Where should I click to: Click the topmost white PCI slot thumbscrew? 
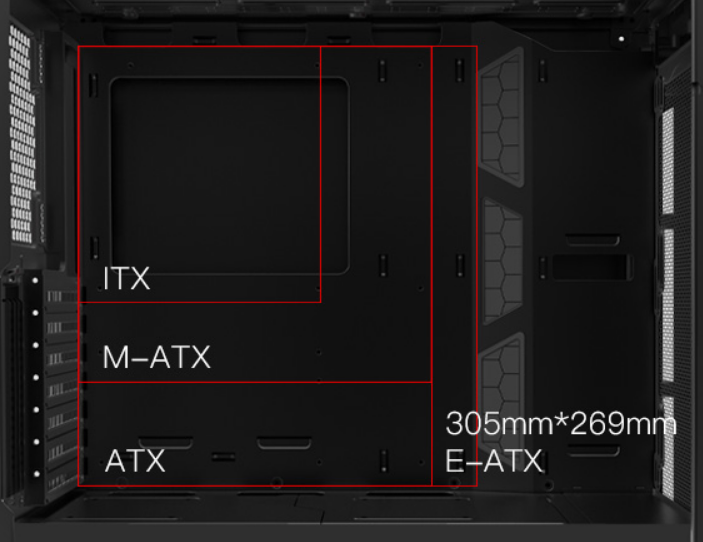pyautogui.click(x=35, y=281)
